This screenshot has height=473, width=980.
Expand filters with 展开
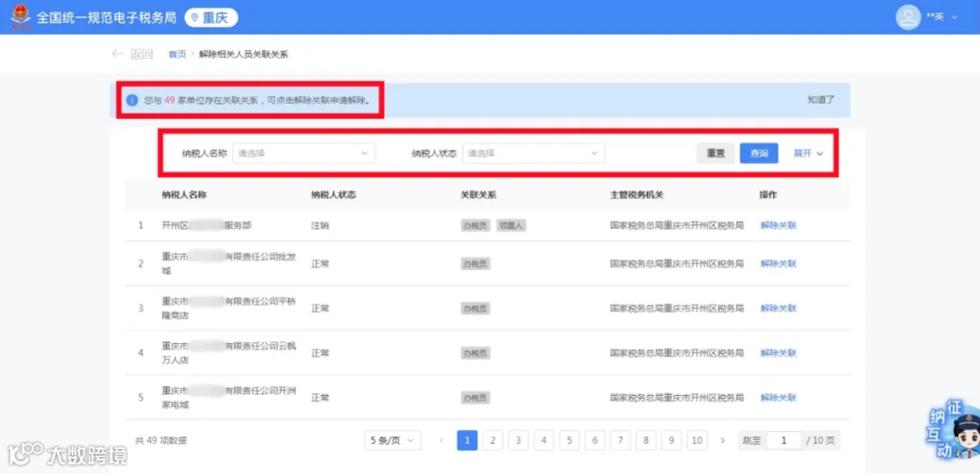click(808, 153)
